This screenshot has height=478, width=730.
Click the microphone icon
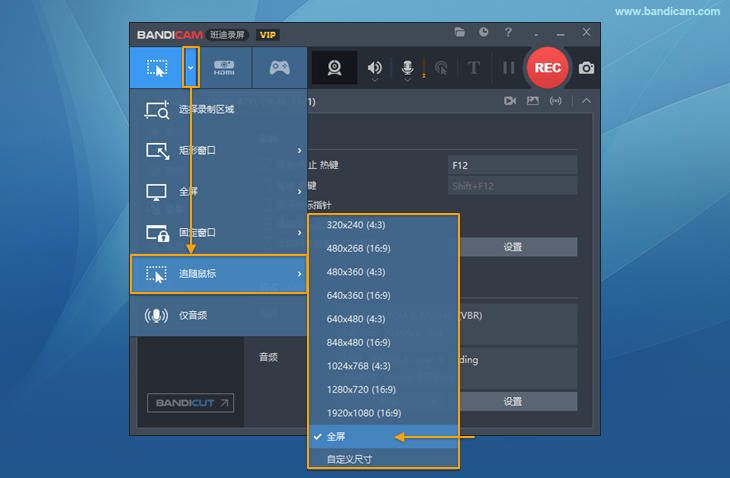[x=407, y=67]
